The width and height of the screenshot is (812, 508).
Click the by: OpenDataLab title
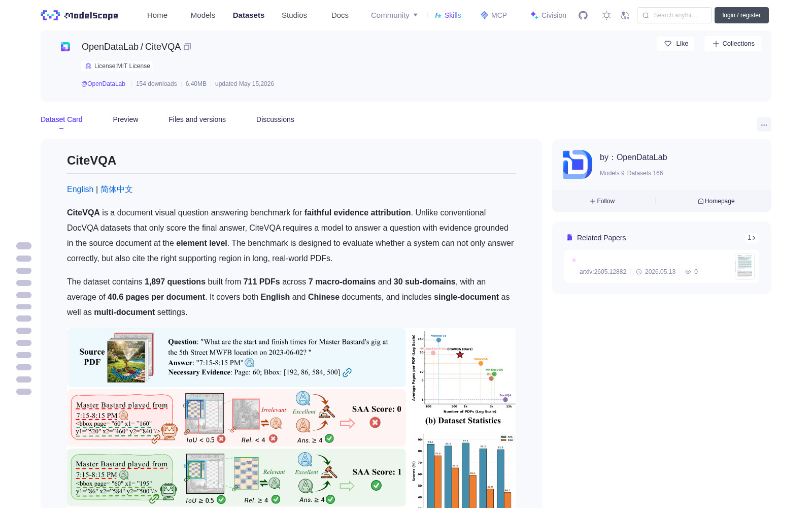[x=633, y=157]
